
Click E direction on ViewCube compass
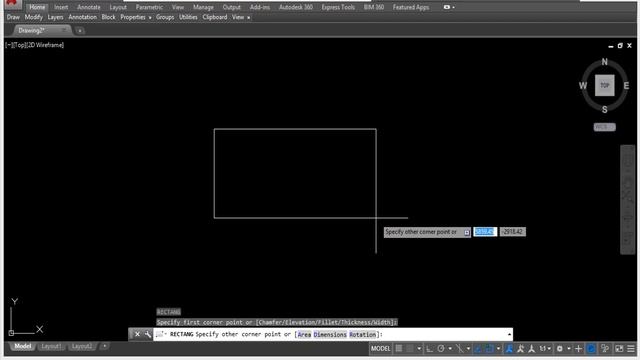[626, 86]
